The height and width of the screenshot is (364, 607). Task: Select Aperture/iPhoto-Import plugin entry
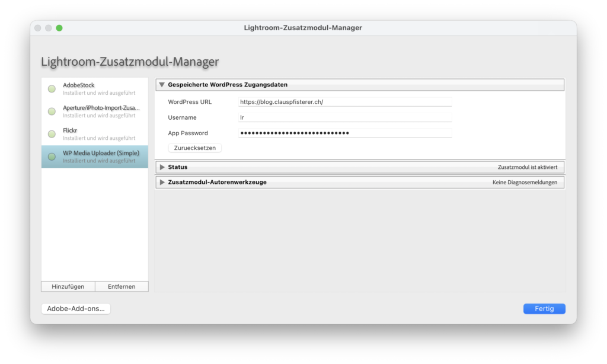click(100, 111)
